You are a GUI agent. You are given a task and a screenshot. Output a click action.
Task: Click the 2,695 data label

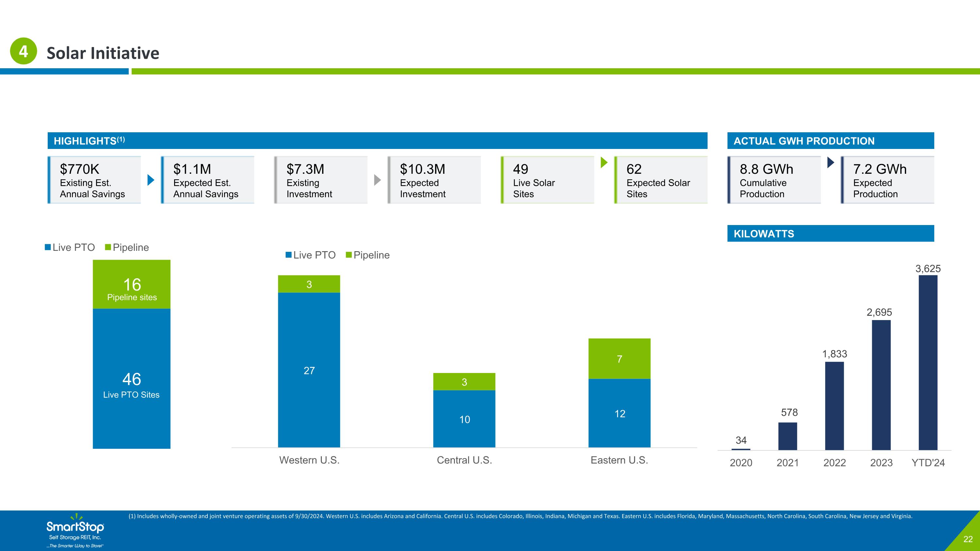(x=879, y=312)
